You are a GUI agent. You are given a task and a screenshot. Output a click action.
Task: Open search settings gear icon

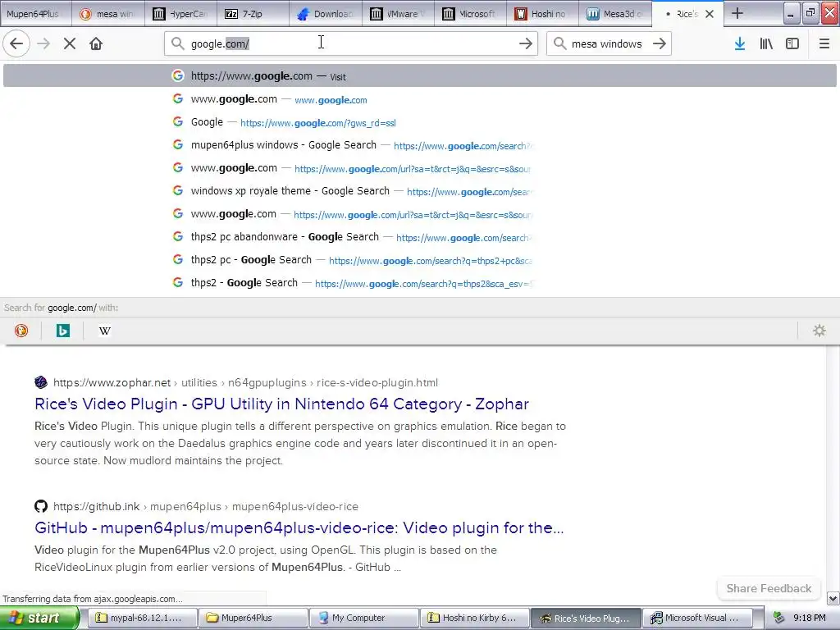tap(819, 331)
